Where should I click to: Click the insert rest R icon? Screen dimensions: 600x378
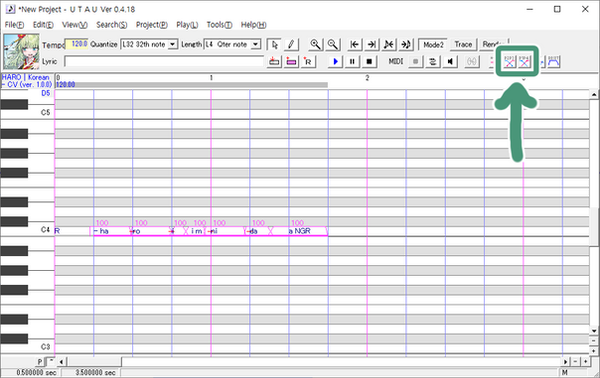pyautogui.click(x=308, y=62)
